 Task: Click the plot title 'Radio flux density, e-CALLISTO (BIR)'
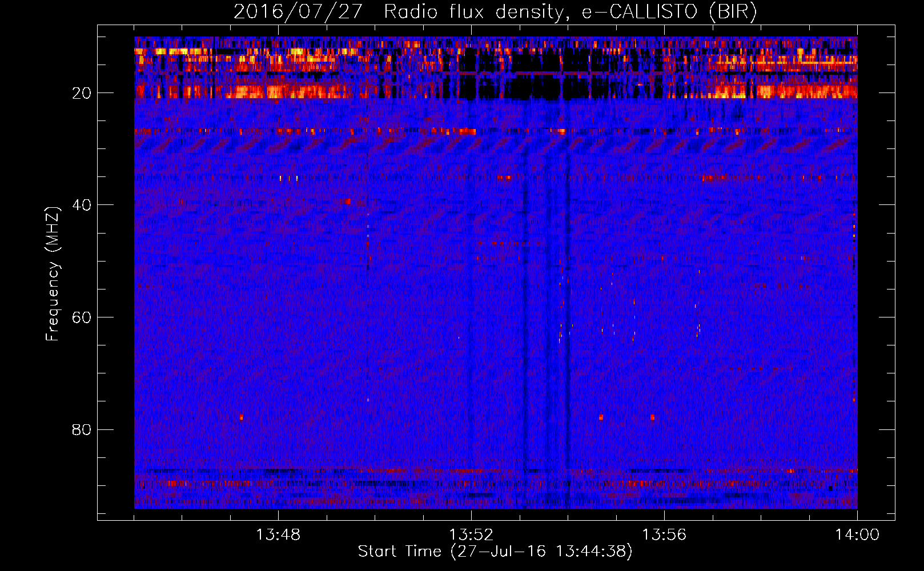pyautogui.click(x=571, y=11)
